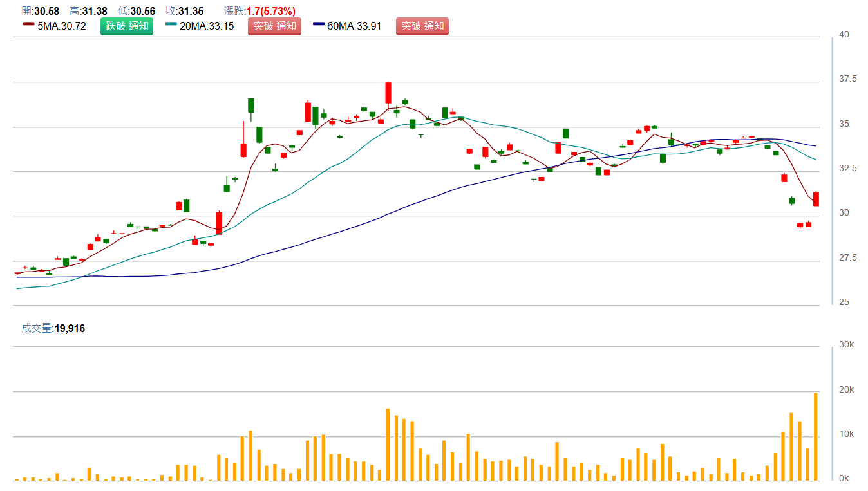
Task: Select the 20MA:33.15 legend label
Action: pyautogui.click(x=207, y=26)
